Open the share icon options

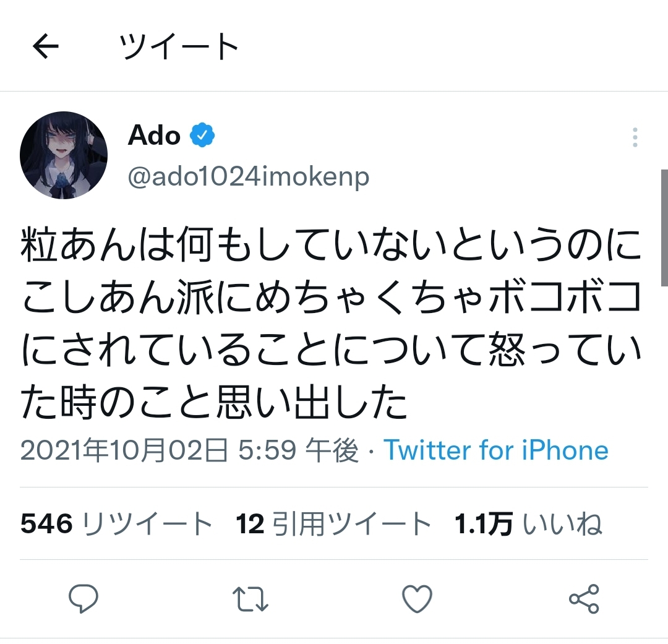(x=584, y=599)
